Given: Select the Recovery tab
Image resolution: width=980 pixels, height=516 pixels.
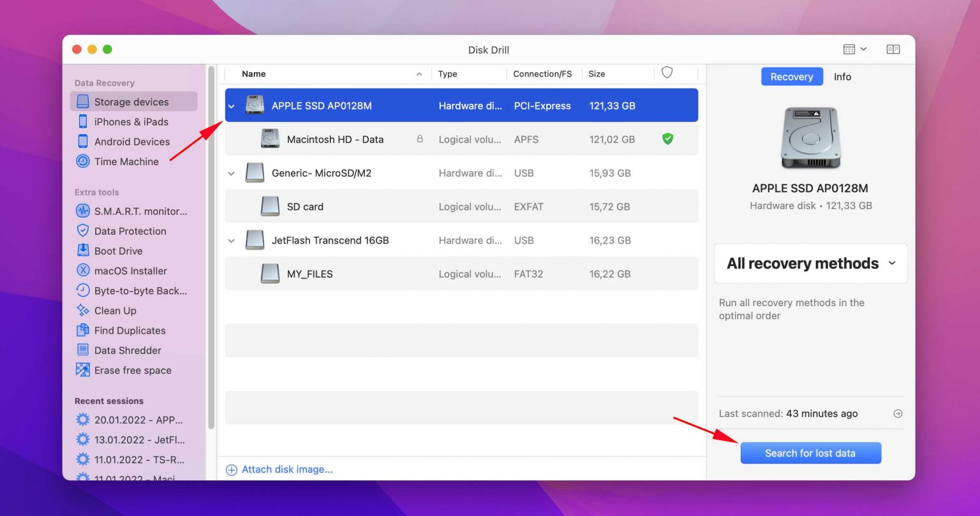Looking at the screenshot, I should (792, 77).
